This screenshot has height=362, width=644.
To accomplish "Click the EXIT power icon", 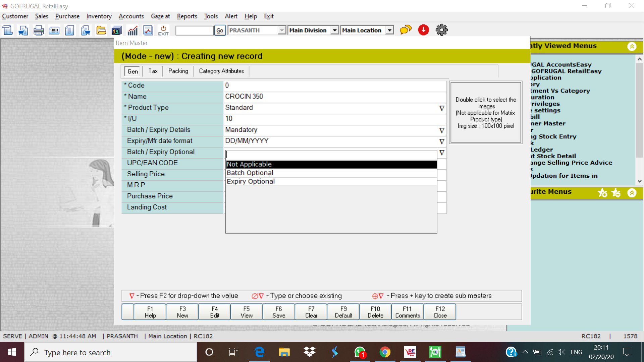I will coord(163,31).
